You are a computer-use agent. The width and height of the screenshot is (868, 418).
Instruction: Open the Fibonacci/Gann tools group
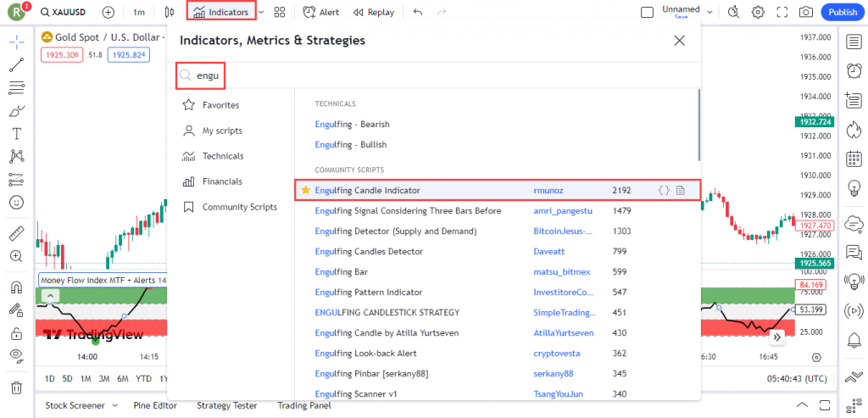click(x=17, y=88)
